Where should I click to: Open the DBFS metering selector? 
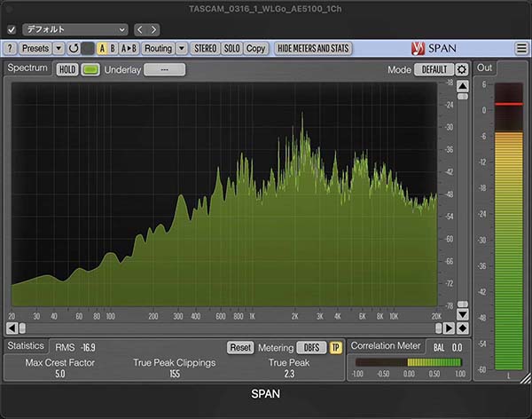tap(311, 348)
